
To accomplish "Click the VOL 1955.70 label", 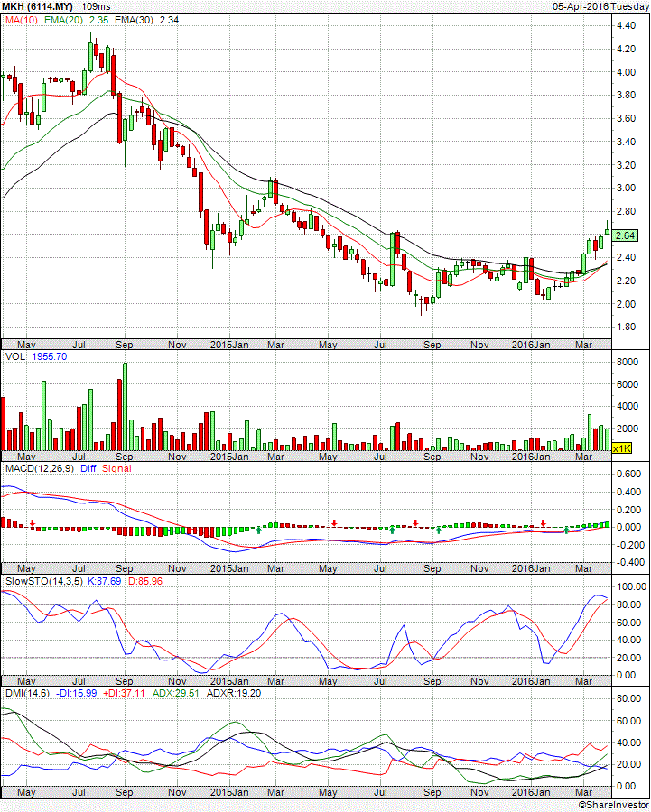I will (x=36, y=356).
